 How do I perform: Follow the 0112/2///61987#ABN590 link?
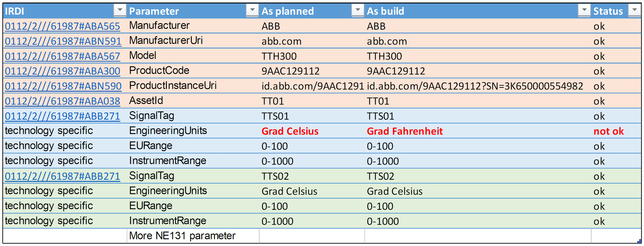(63, 86)
